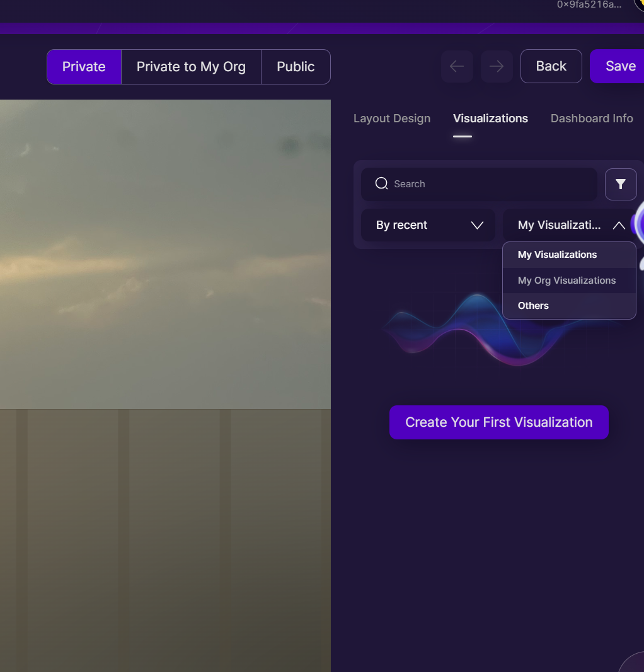Click the undo left-arrow icon
The image size is (644, 672).
[457, 66]
